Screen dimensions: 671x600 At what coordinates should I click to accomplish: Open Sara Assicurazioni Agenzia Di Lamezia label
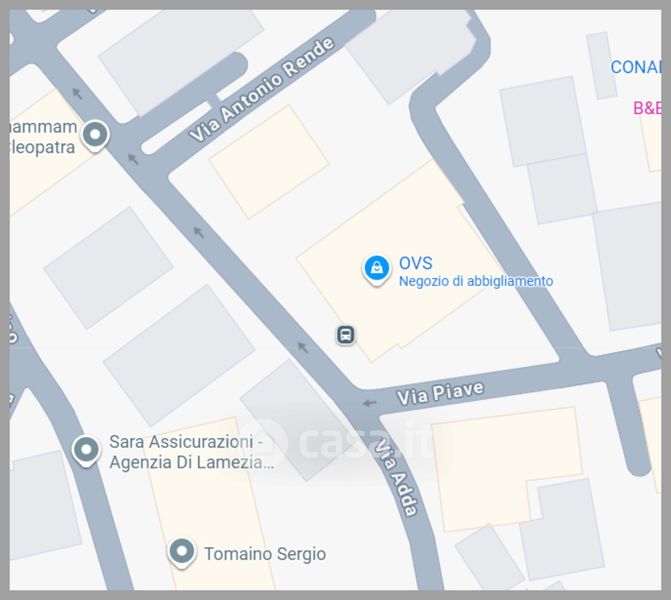[x=191, y=452]
